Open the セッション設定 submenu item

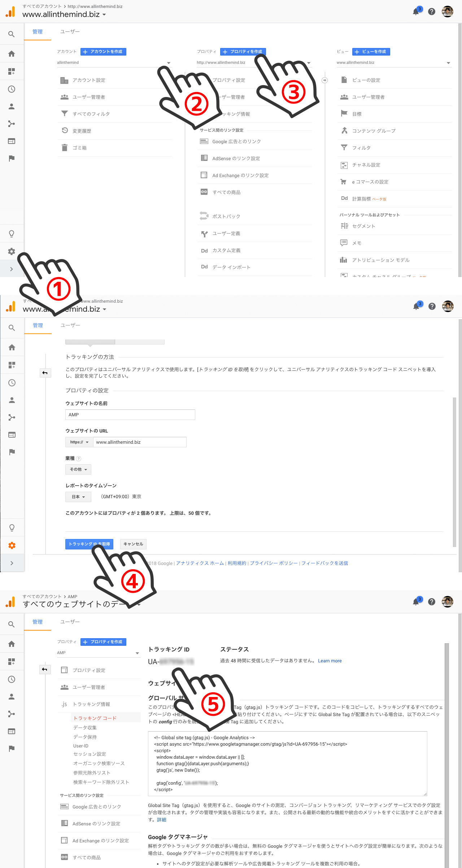[x=90, y=754]
